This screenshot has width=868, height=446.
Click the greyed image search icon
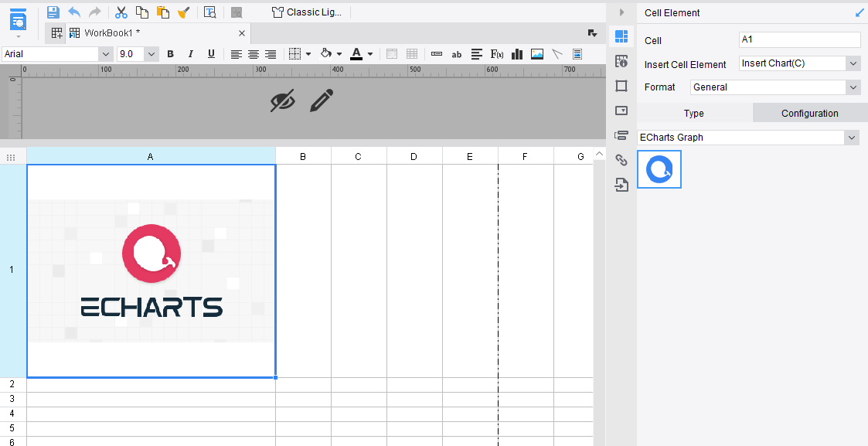click(237, 12)
